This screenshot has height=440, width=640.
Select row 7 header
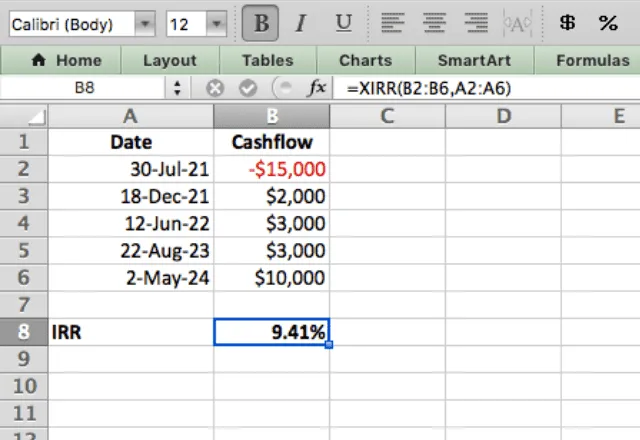(x=24, y=305)
